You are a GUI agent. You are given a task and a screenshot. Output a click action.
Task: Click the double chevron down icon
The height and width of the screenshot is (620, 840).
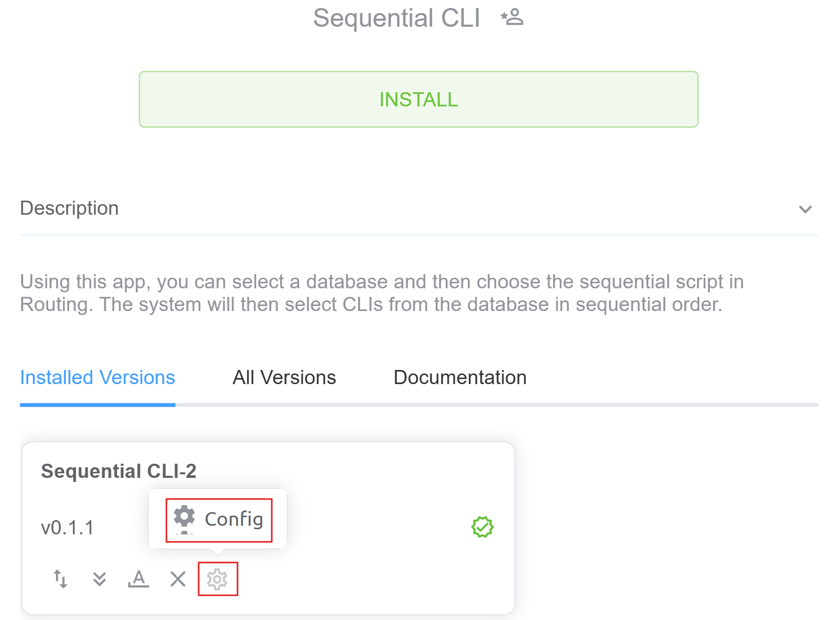pyautogui.click(x=99, y=579)
